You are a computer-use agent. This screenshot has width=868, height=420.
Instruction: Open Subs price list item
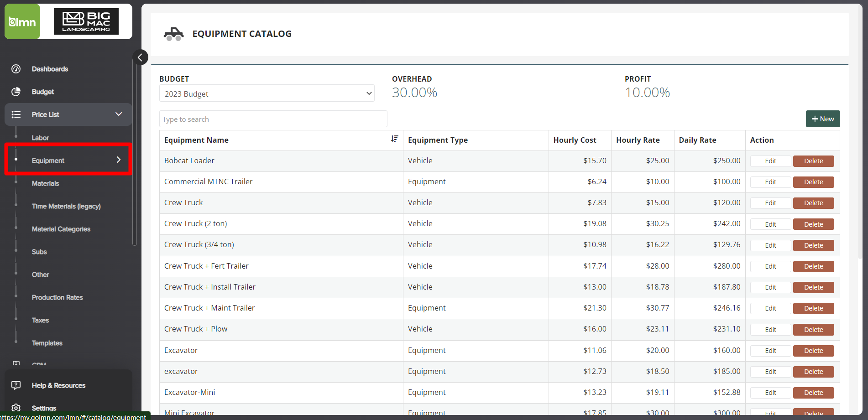[x=39, y=252]
